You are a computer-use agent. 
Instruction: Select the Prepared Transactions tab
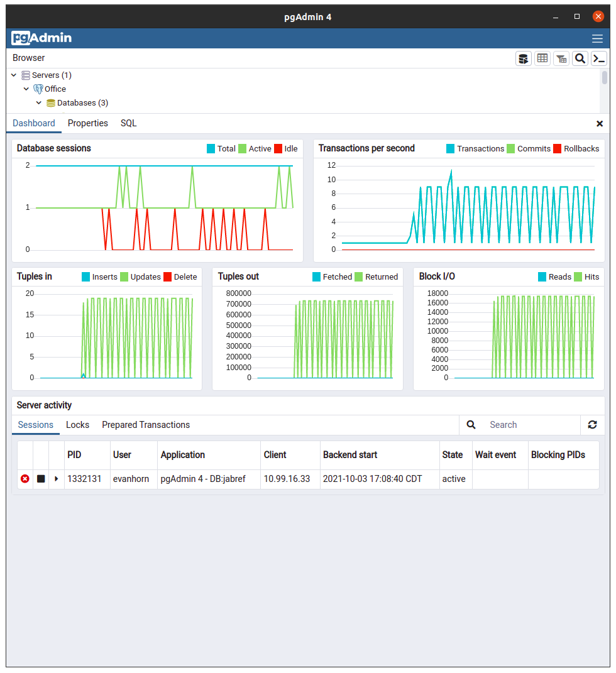(145, 425)
